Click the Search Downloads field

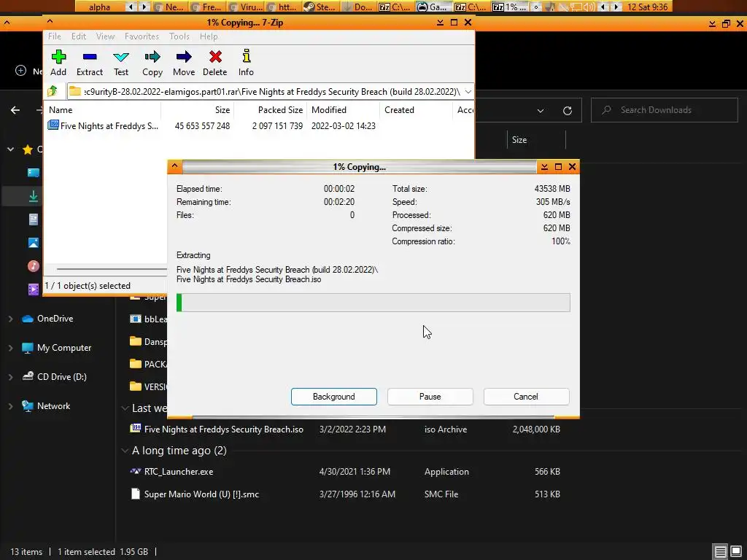point(664,110)
